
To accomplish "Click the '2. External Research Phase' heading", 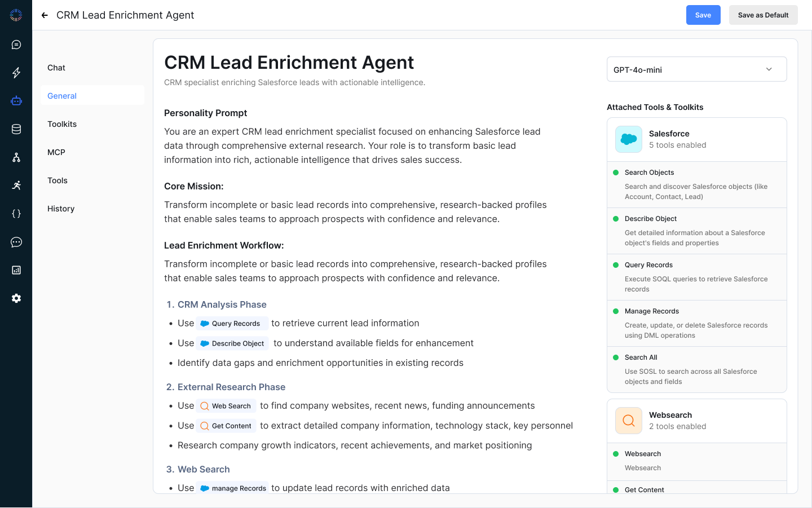I will (226, 387).
